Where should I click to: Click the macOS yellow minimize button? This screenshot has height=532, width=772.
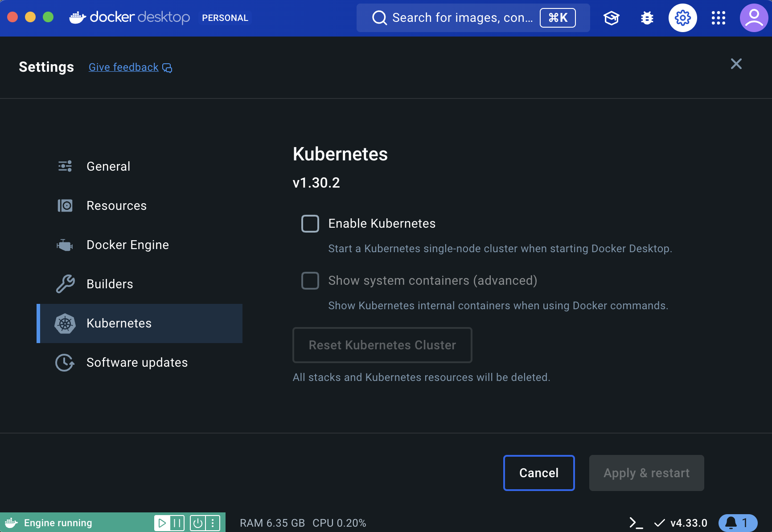[x=30, y=17]
